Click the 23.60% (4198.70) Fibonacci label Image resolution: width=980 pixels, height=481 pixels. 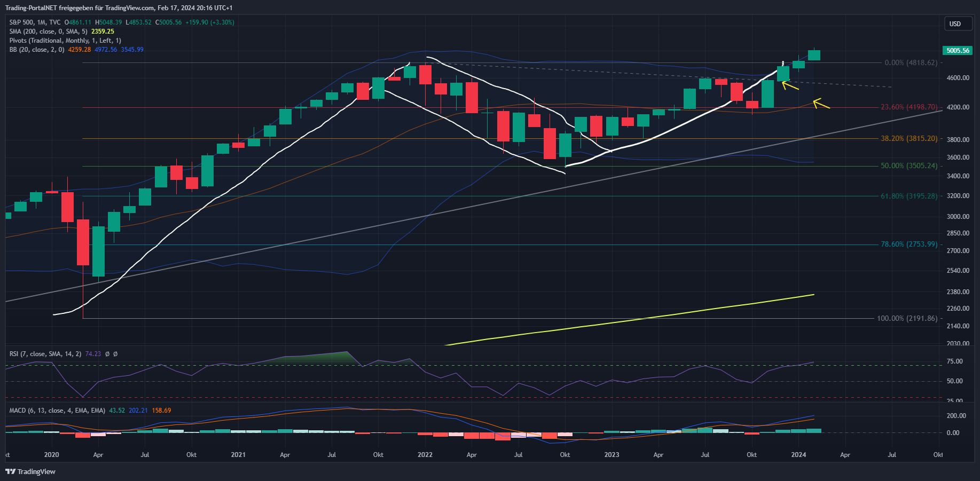click(908, 107)
